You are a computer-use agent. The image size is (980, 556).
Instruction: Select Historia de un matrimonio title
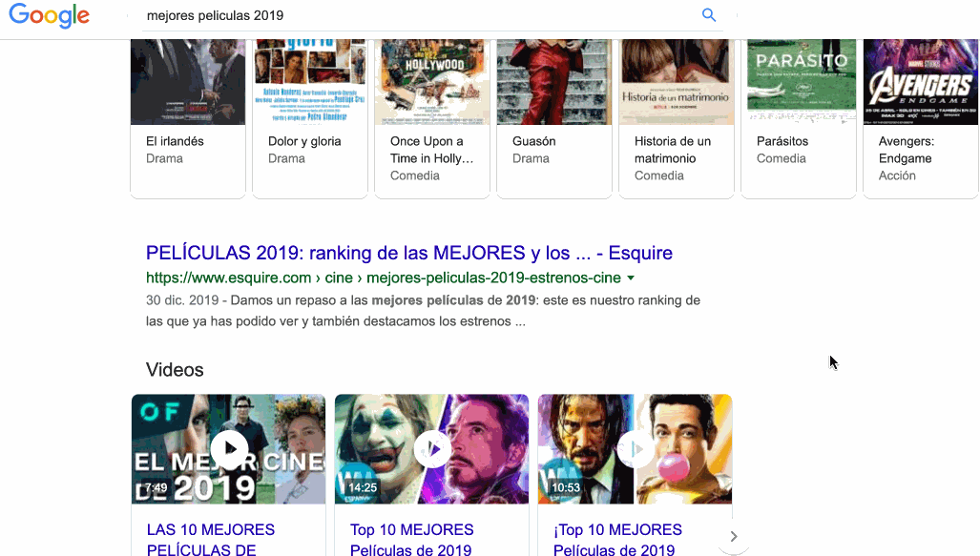673,150
